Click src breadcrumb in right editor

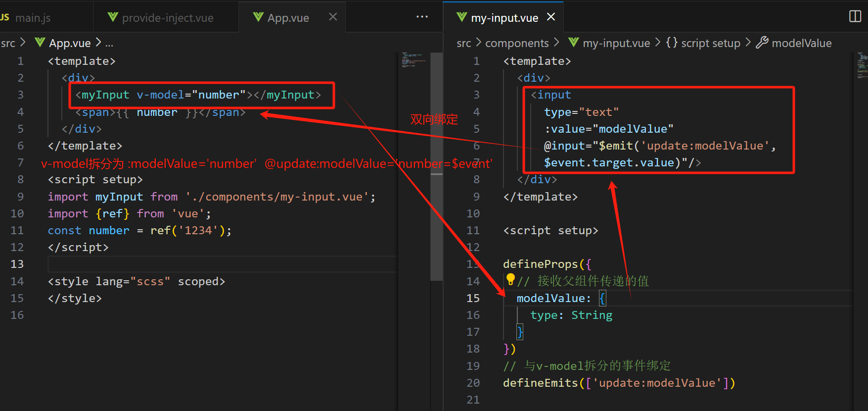464,43
